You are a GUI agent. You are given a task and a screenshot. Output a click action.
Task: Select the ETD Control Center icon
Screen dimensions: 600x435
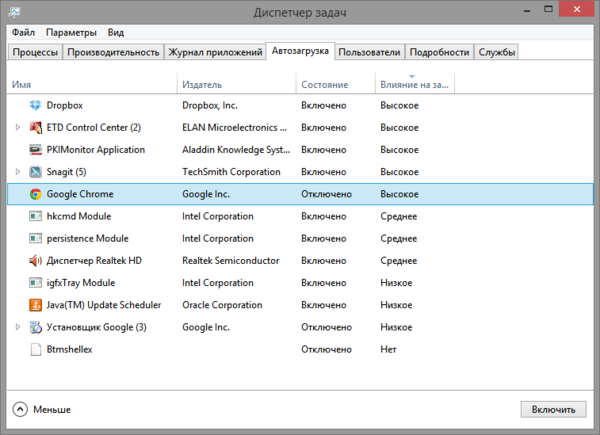(x=36, y=127)
